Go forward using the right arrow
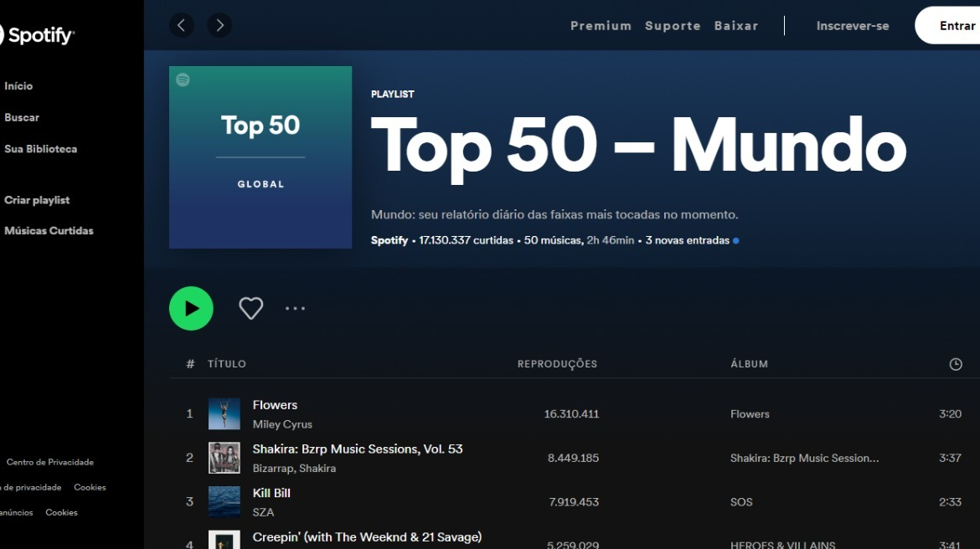Viewport: 980px width, 549px height. pos(219,26)
